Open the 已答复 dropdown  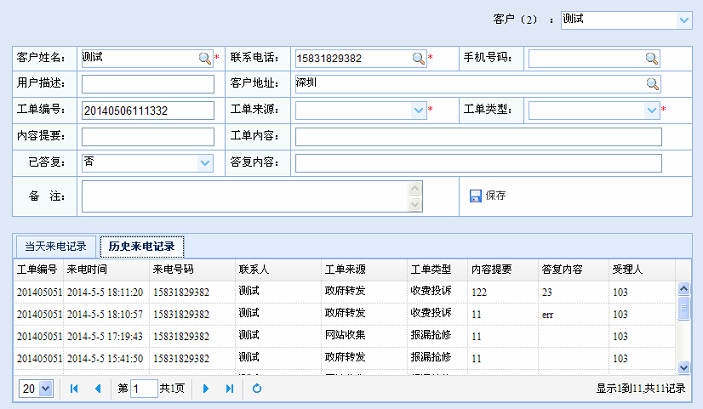205,162
